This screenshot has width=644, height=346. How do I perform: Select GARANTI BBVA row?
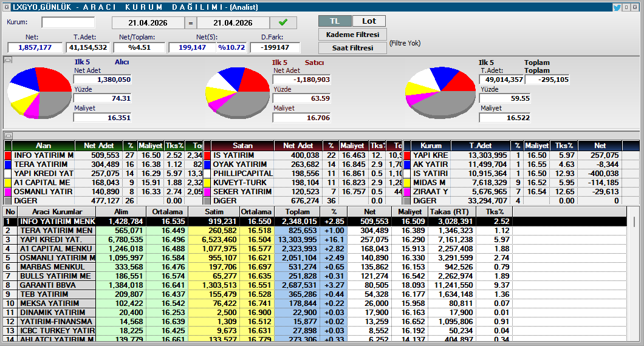click(x=315, y=285)
